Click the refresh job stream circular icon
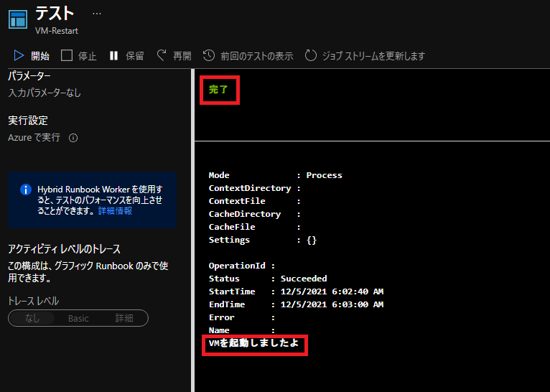 310,55
